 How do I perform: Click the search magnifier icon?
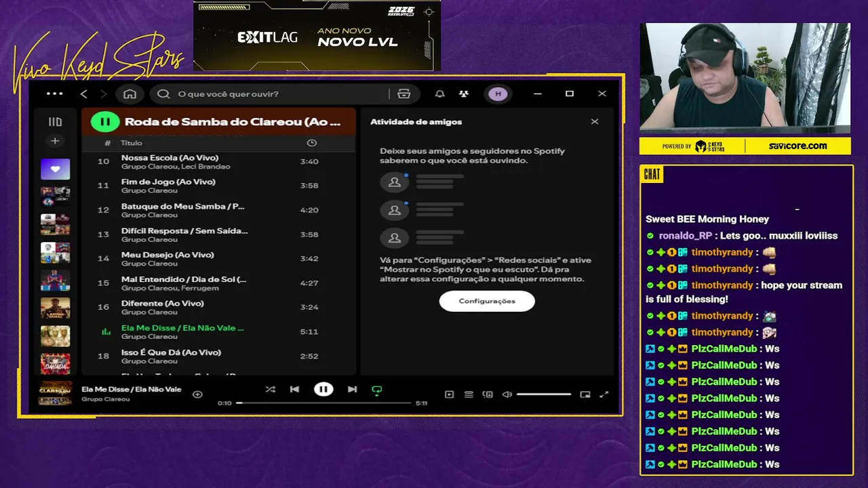point(163,94)
